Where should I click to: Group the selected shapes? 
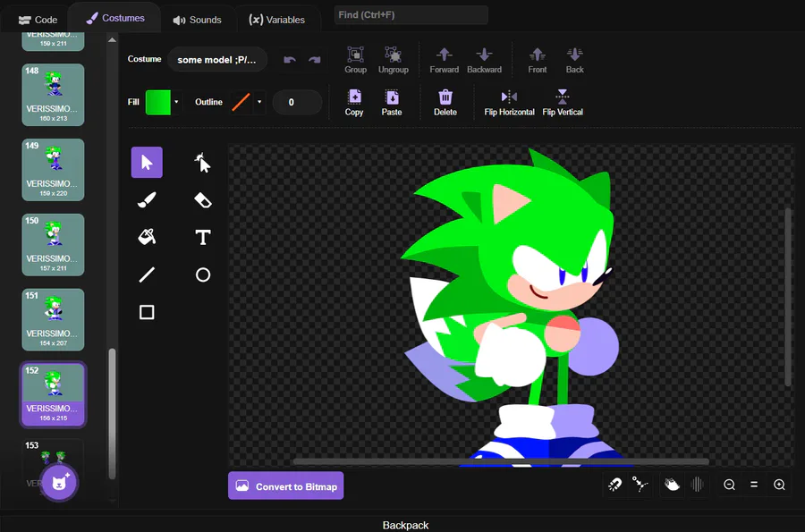(355, 60)
